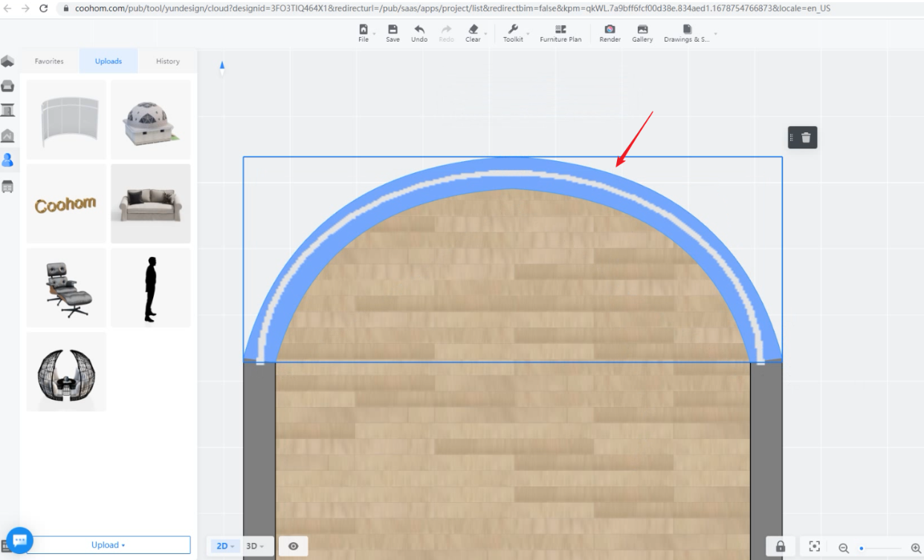Switch to the Favorites tab

coord(49,61)
